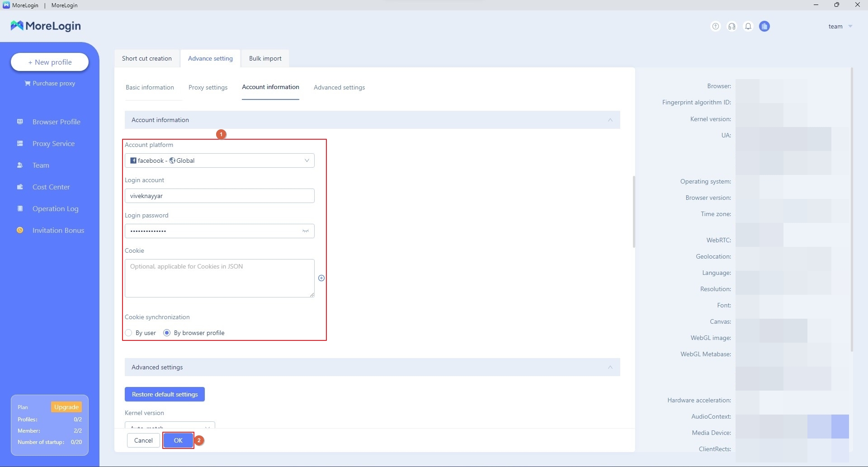The width and height of the screenshot is (868, 467).
Task: Click the summary panel scrollbar
Action: tap(852, 209)
